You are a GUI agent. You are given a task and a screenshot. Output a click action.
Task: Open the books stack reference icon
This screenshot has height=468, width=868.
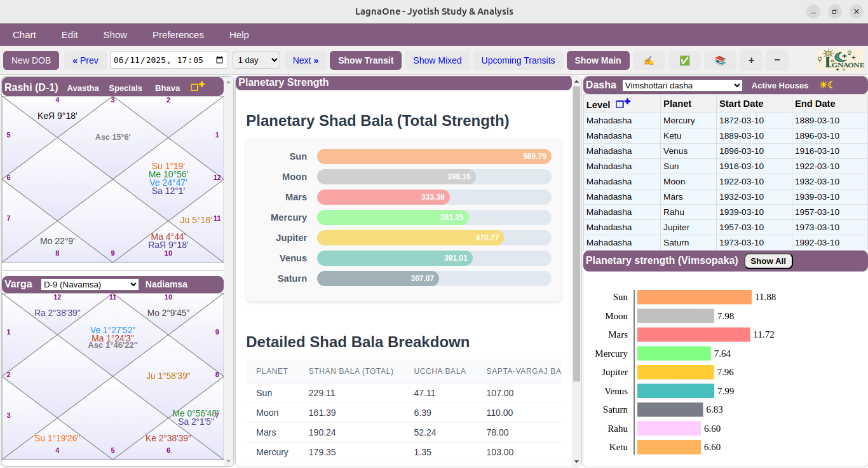(x=720, y=60)
